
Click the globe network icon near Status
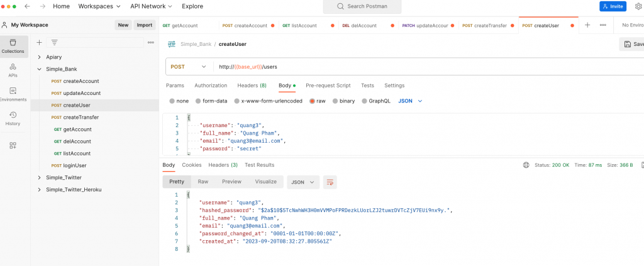(526, 165)
